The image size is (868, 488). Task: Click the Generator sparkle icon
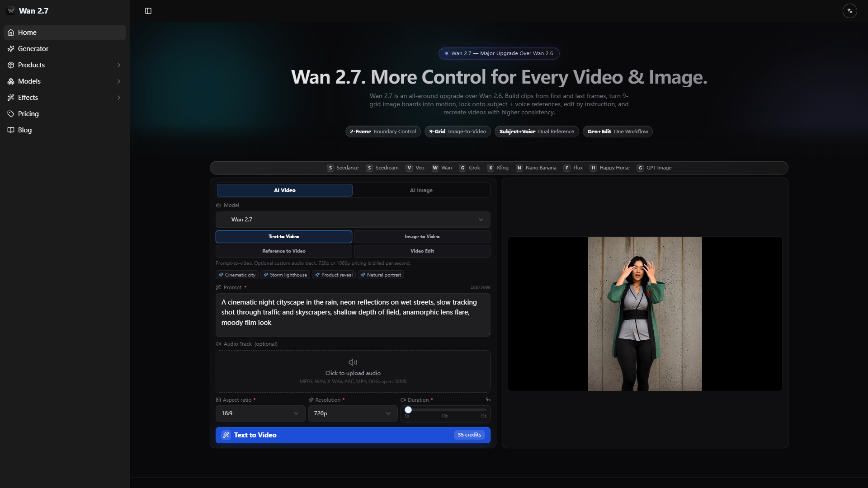(x=11, y=49)
